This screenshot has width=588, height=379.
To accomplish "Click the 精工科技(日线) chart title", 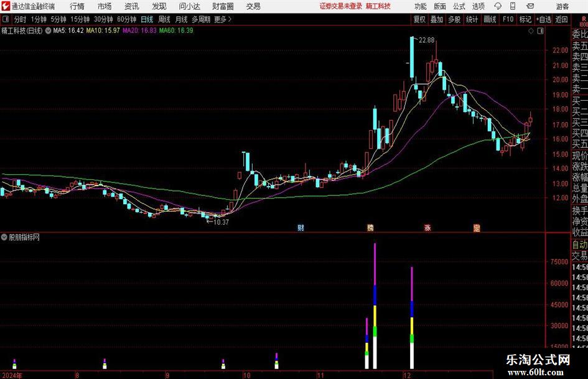I will click(x=22, y=30).
